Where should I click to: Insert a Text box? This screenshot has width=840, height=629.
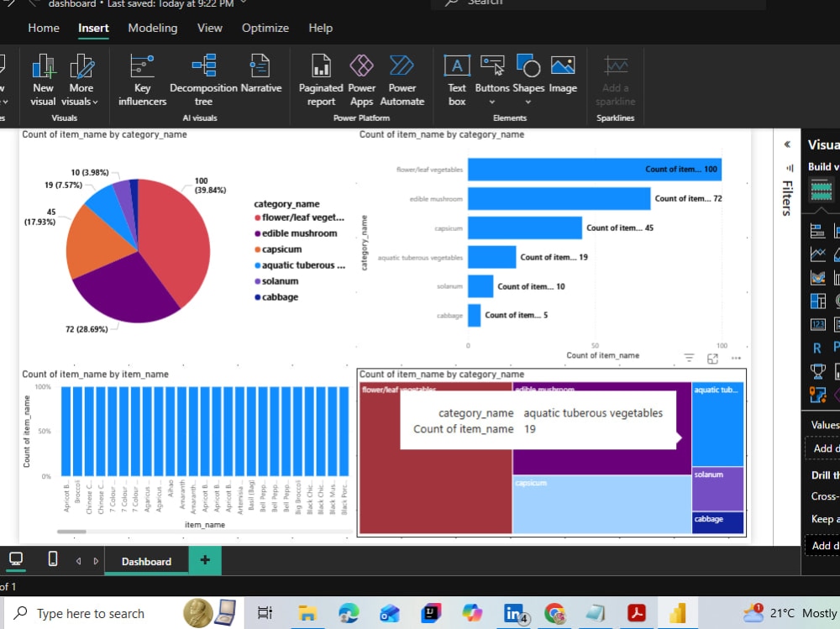pos(457,81)
